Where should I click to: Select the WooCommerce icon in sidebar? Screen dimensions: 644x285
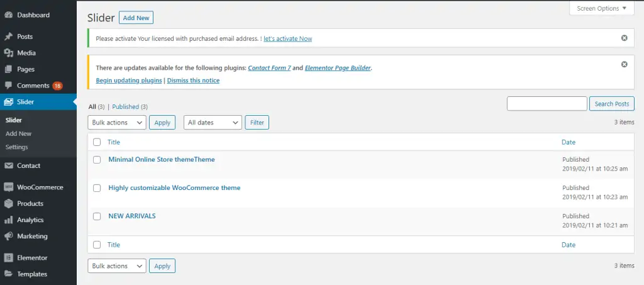[x=8, y=187]
